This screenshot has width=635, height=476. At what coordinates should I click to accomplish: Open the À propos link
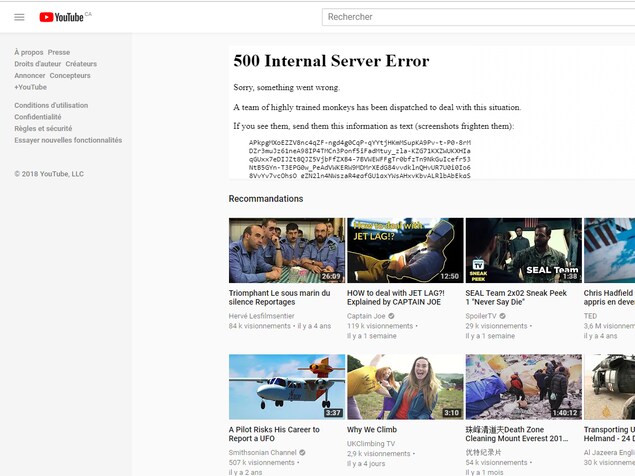click(x=28, y=52)
